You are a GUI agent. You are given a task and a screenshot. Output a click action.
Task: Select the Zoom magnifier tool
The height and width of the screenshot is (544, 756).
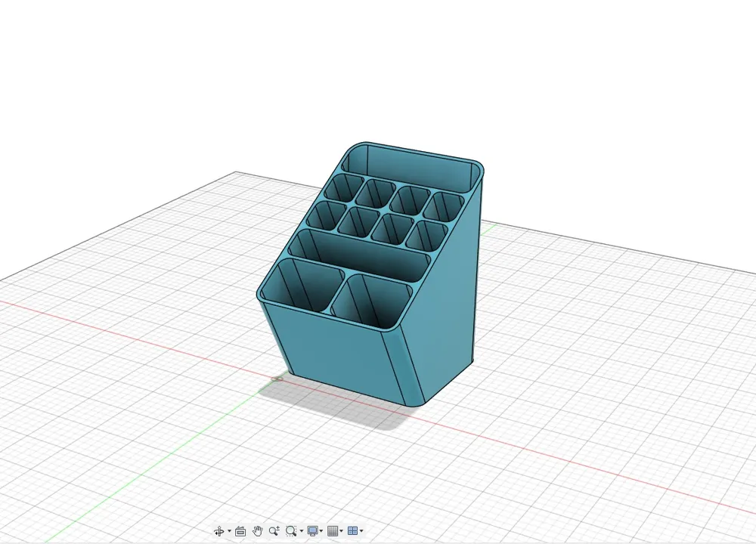274,531
